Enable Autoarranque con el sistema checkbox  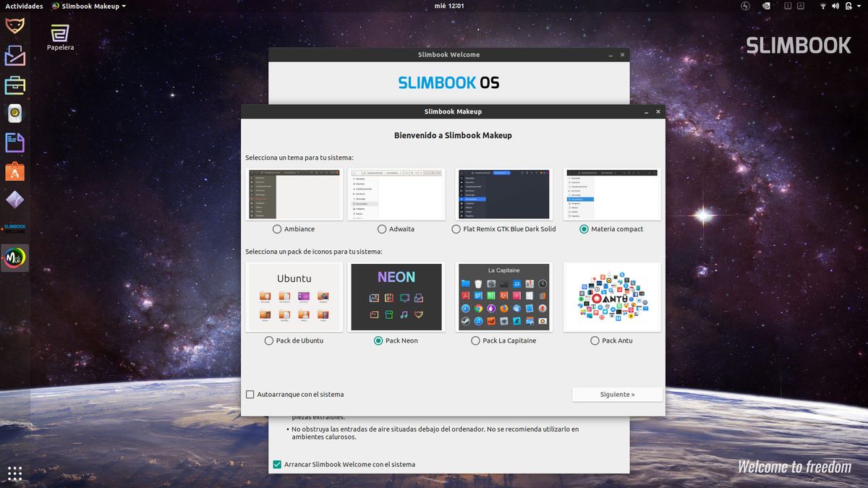(250, 395)
